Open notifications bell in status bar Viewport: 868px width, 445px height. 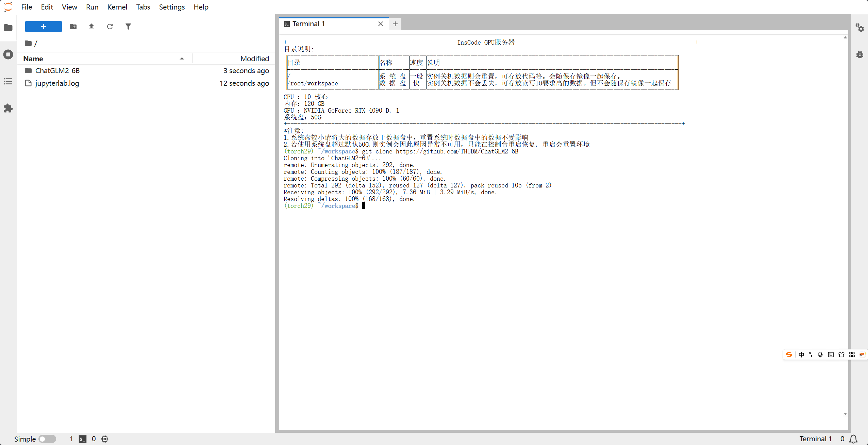[x=853, y=439]
